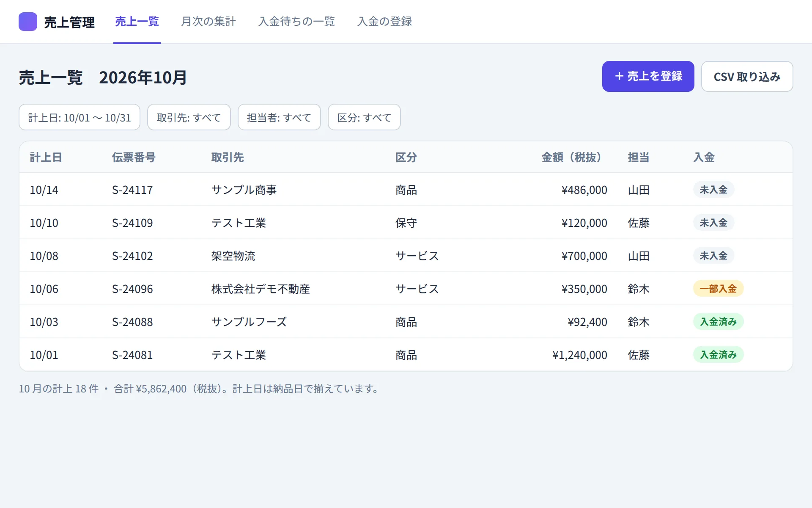Click the 入金 column header
Viewport: 812px width, 508px height.
pos(704,157)
